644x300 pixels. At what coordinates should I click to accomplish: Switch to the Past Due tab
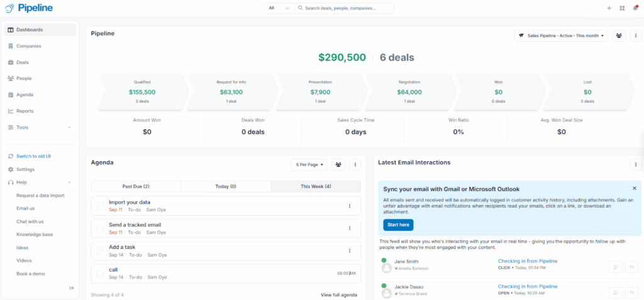[x=136, y=187]
